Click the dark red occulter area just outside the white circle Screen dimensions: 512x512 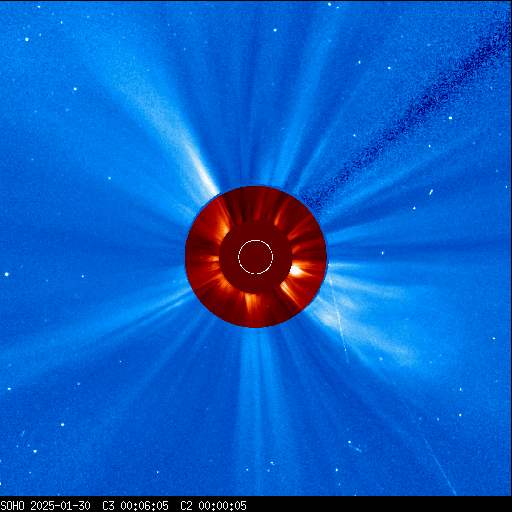(x=256, y=230)
